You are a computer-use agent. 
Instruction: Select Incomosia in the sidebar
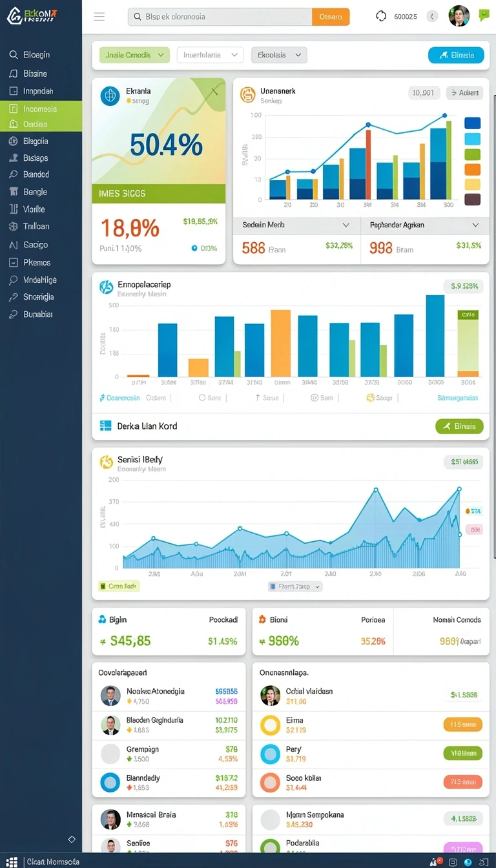[41, 108]
